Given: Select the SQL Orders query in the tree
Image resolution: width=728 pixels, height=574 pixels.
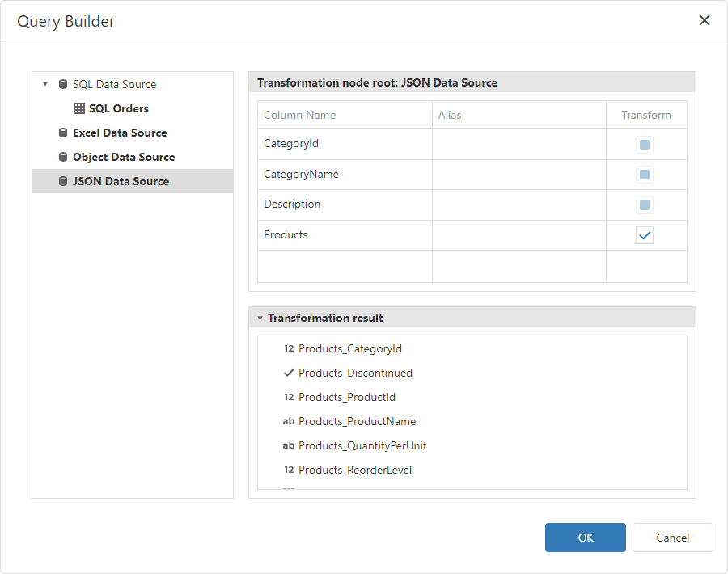Looking at the screenshot, I should (118, 108).
